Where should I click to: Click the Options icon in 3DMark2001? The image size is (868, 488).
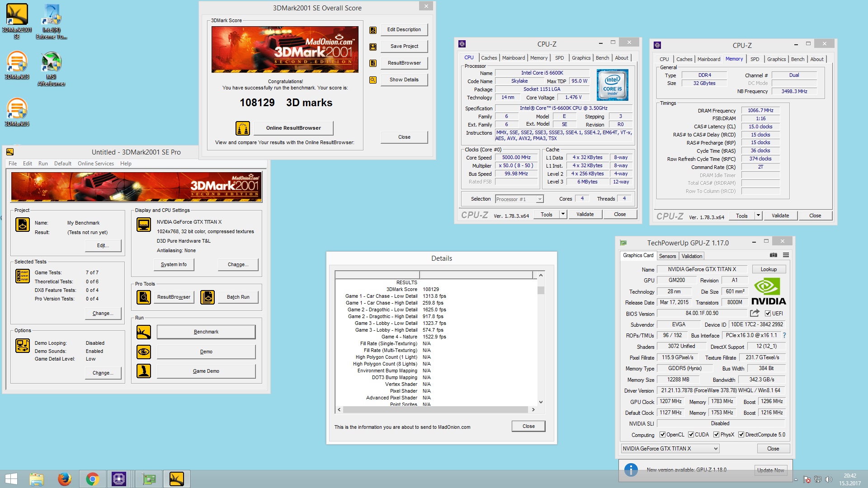pos(23,346)
